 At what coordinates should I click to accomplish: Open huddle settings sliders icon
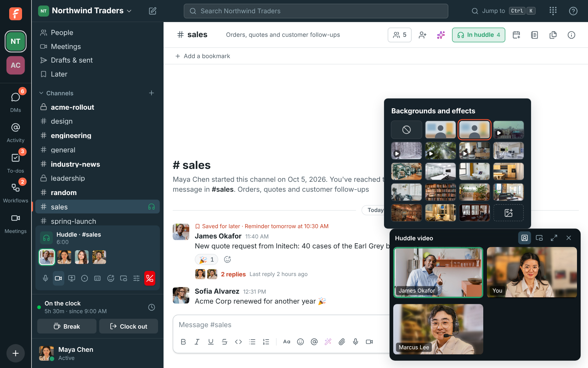(x=136, y=278)
